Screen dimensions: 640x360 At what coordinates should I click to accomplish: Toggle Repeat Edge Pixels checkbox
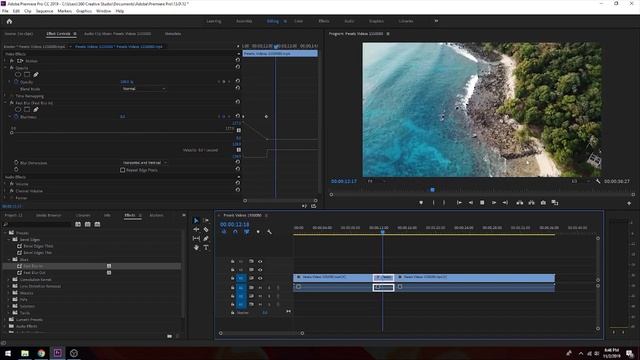[122, 170]
